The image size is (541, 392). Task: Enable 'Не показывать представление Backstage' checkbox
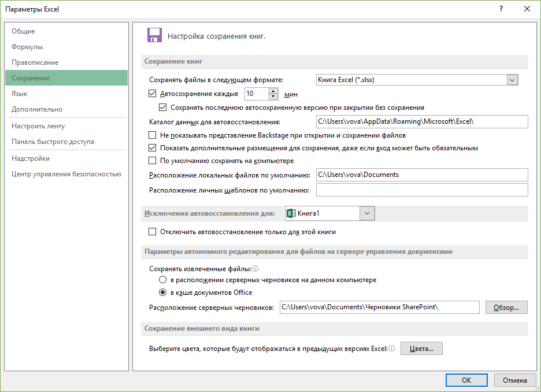(153, 135)
